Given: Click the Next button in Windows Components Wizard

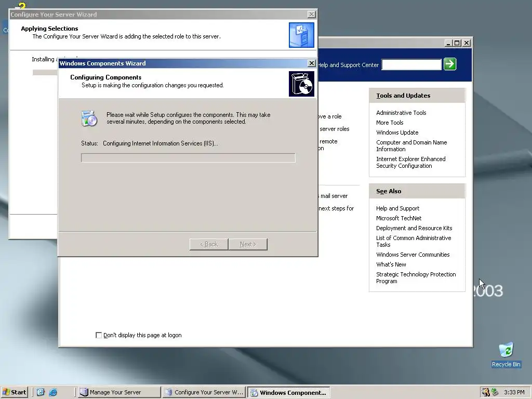Looking at the screenshot, I should click(x=248, y=244).
